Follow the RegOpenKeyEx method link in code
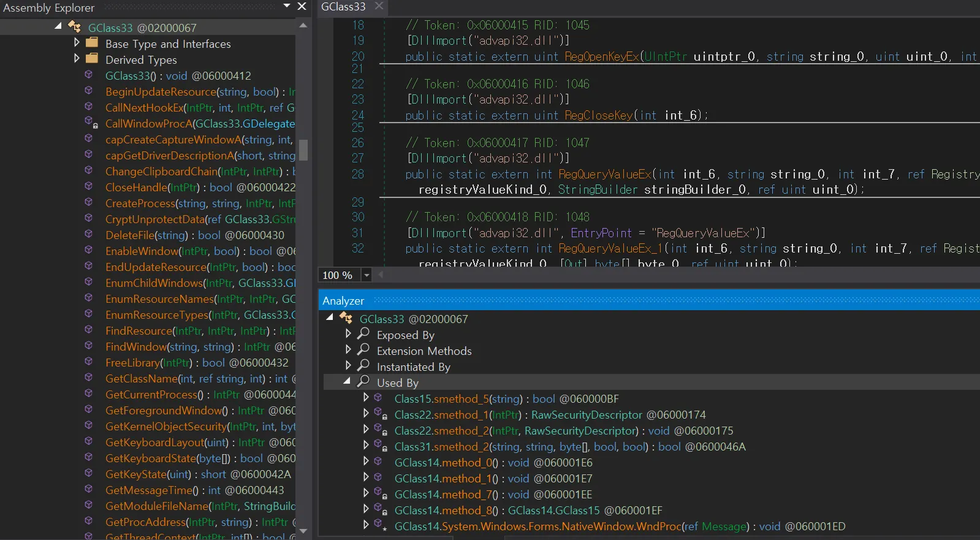This screenshot has height=540, width=980. tap(602, 56)
